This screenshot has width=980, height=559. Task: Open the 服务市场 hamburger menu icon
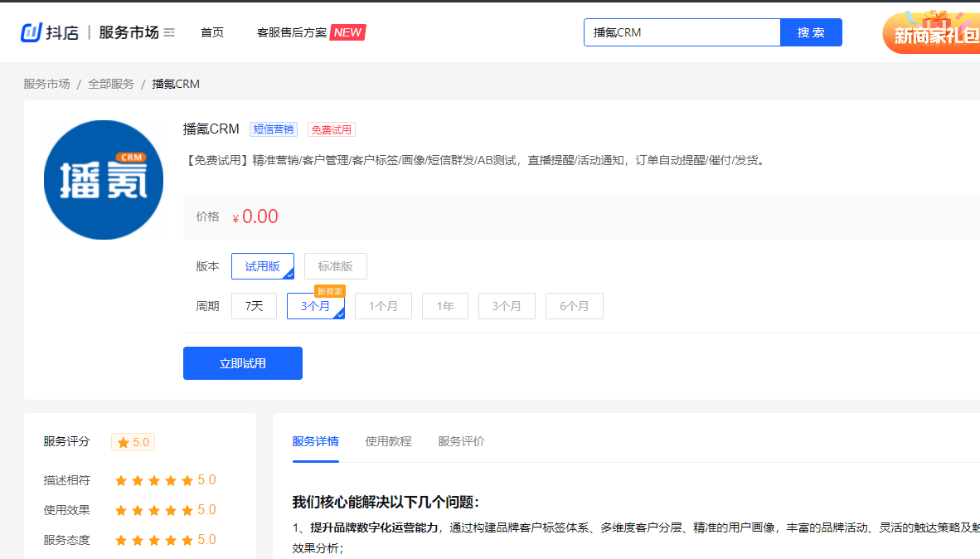169,32
